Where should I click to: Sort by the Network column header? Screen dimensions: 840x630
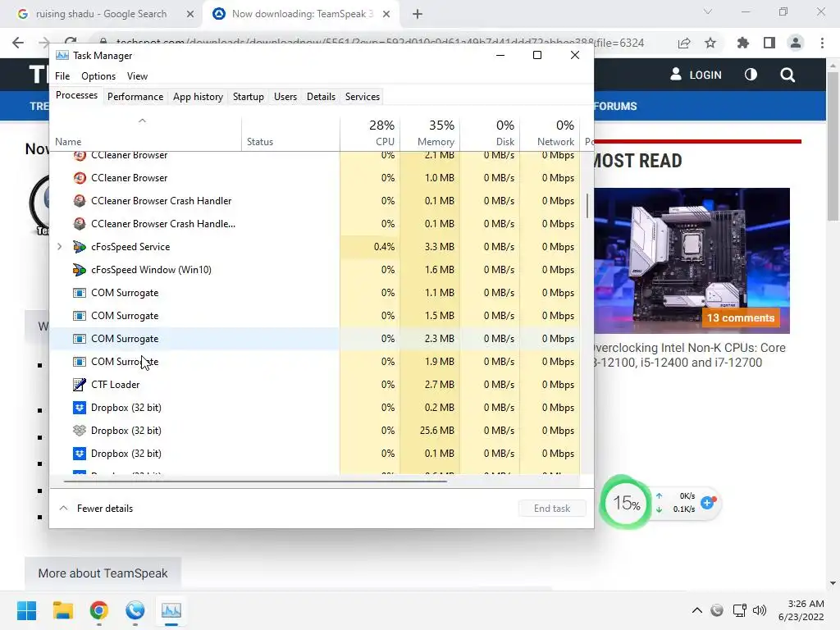pyautogui.click(x=550, y=132)
